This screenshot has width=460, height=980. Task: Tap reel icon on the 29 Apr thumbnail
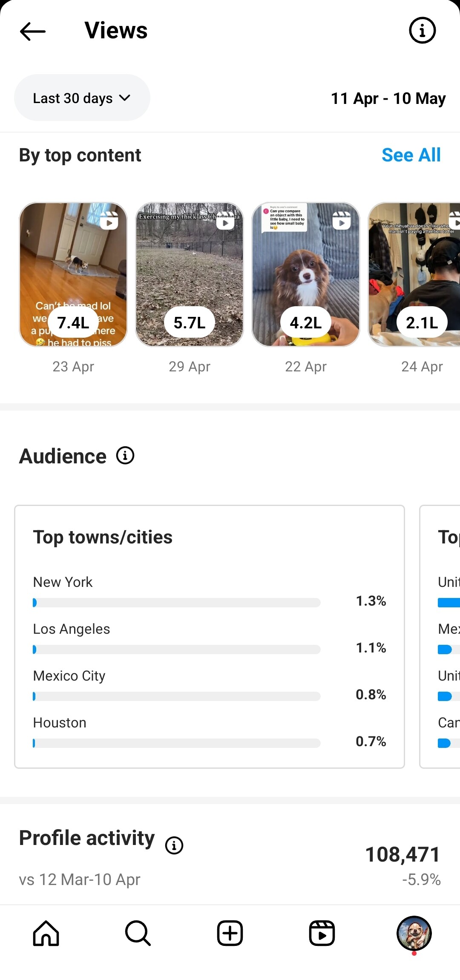click(x=226, y=221)
